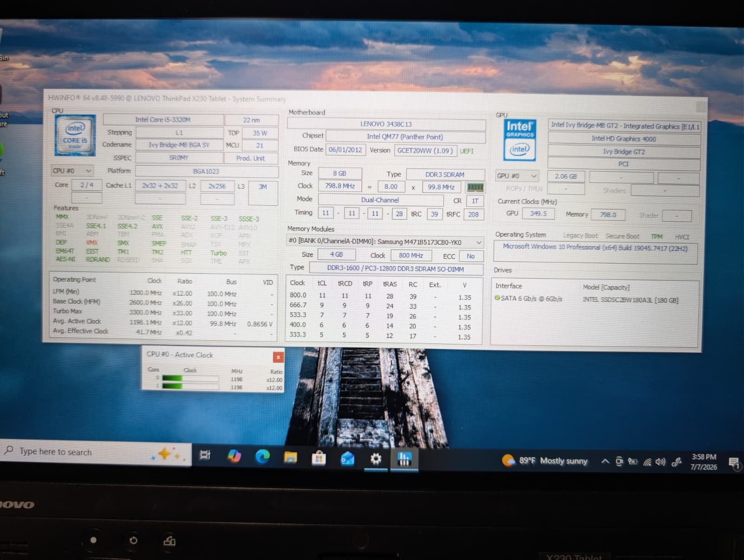Click the battery tray icon
Image resolution: width=744 pixels, height=560 pixels.
click(x=633, y=461)
